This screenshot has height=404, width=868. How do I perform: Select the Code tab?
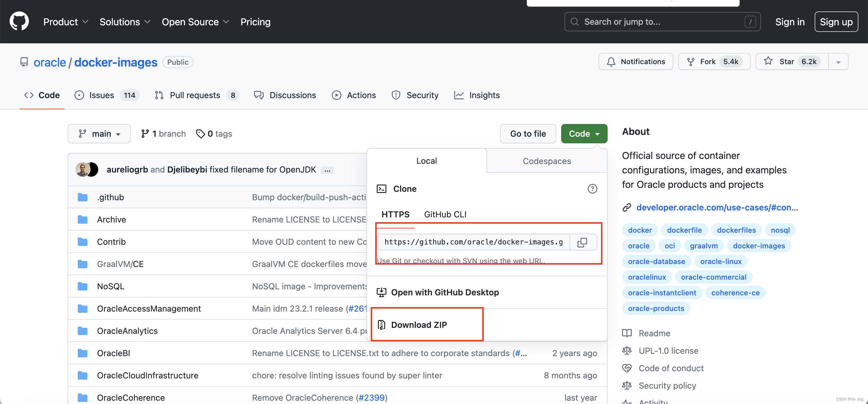point(42,95)
